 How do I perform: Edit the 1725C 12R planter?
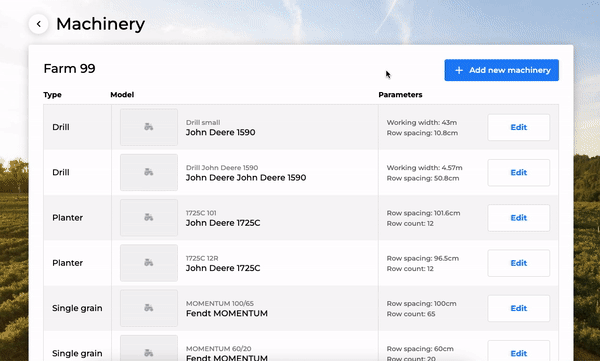pos(518,263)
